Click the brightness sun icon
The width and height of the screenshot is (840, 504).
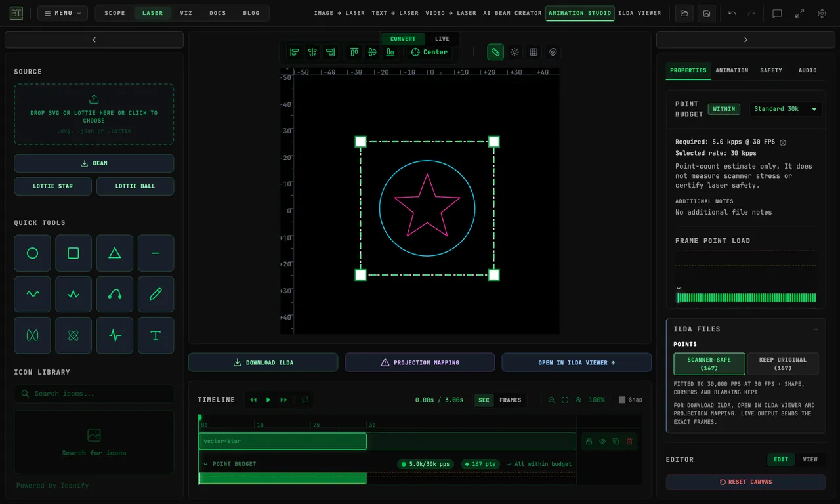514,52
